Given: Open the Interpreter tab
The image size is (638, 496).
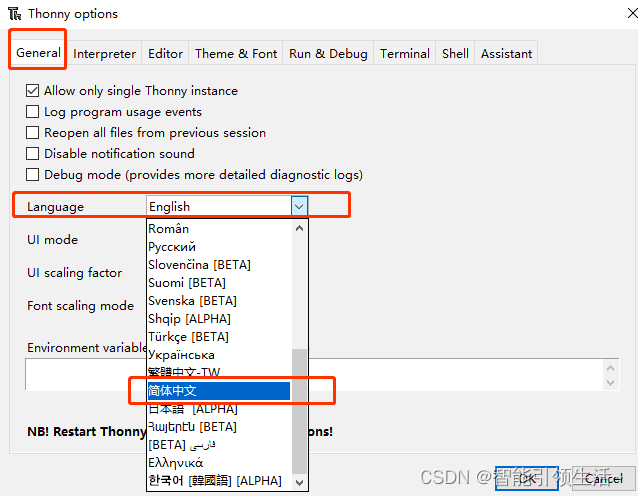Looking at the screenshot, I should [x=105, y=53].
